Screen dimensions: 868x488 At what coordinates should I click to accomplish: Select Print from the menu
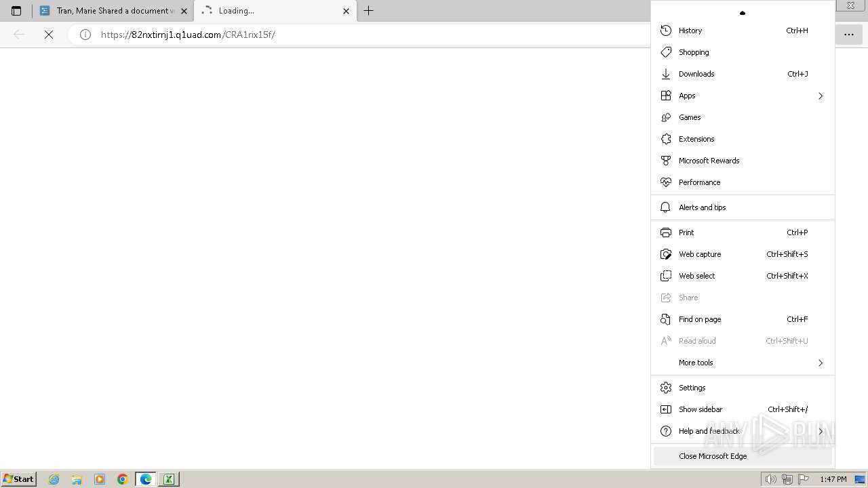tap(743, 232)
